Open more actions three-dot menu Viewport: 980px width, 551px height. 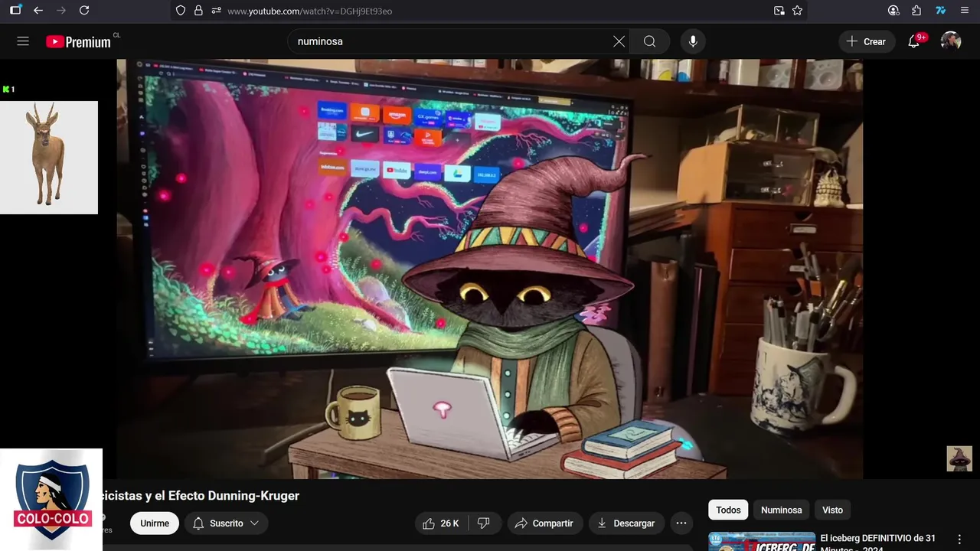(x=681, y=523)
